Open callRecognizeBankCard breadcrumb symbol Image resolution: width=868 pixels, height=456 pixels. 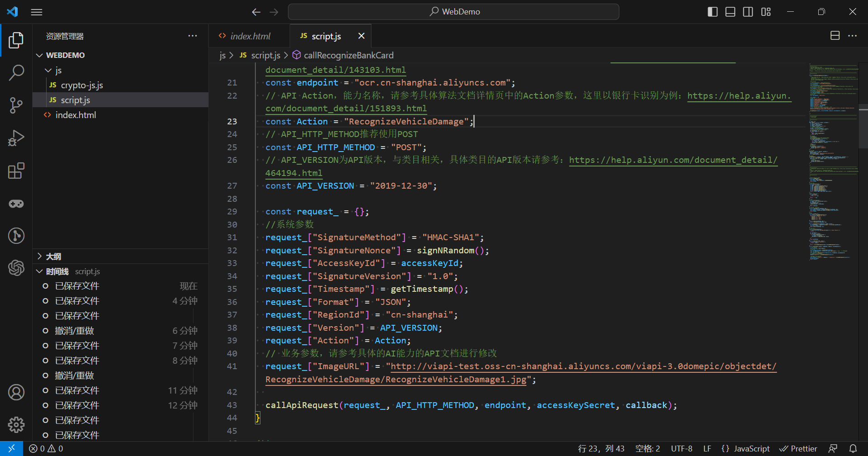coord(343,55)
